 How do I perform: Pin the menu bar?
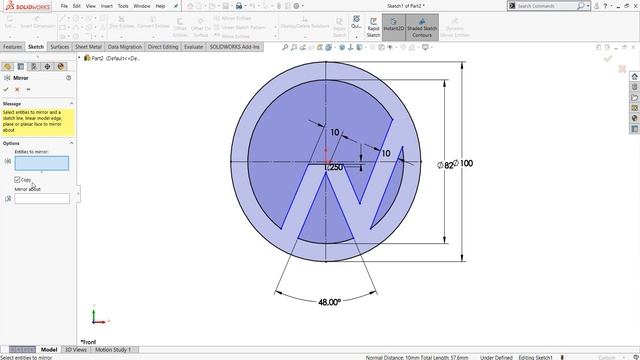pos(176,6)
